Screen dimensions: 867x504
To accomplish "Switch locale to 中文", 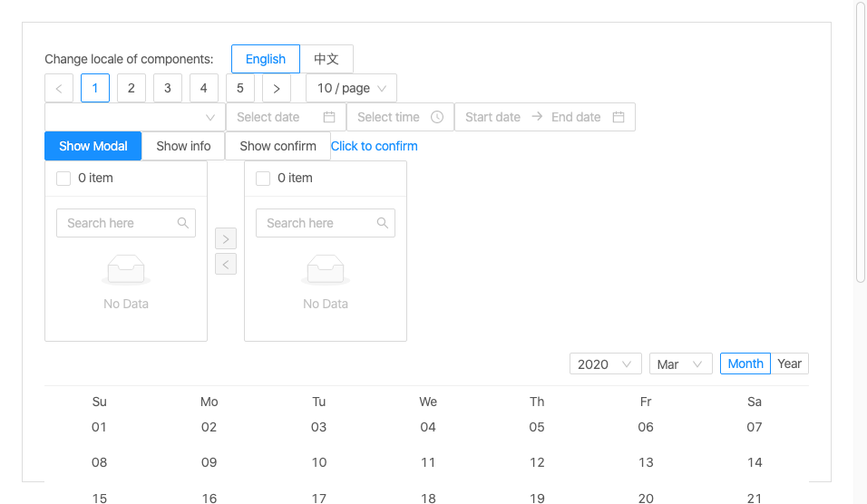I will (326, 59).
